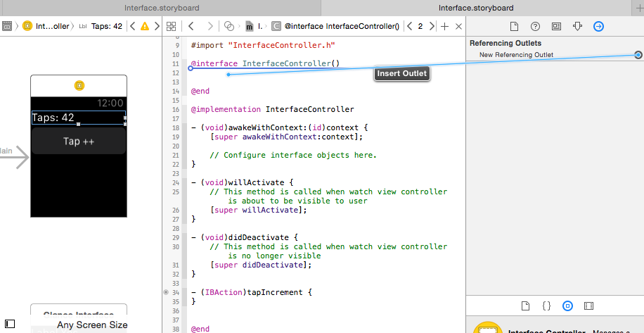644x333 pixels.
Task: Select the .m file jump bar item
Action: 253,26
